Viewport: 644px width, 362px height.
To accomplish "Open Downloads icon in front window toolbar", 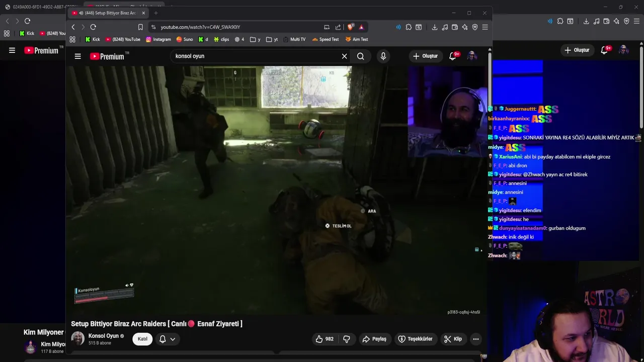I will pos(435,27).
